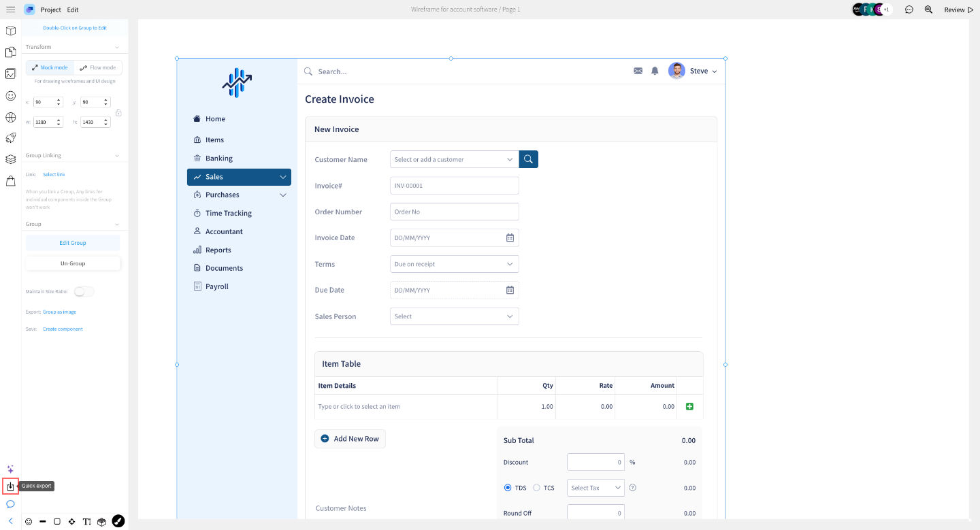Open the purple AI sparkle tool
The width and height of the screenshot is (980, 530).
[x=10, y=469]
